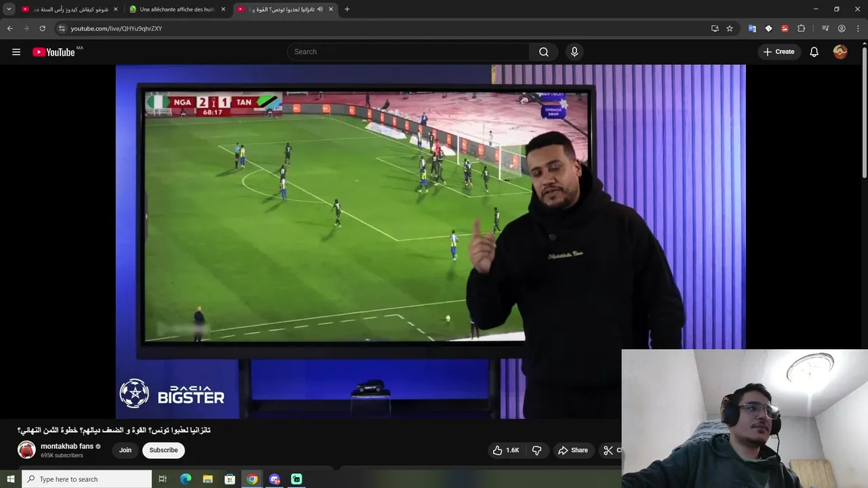
Task: Install app icon in address bar
Action: [x=715, y=28]
